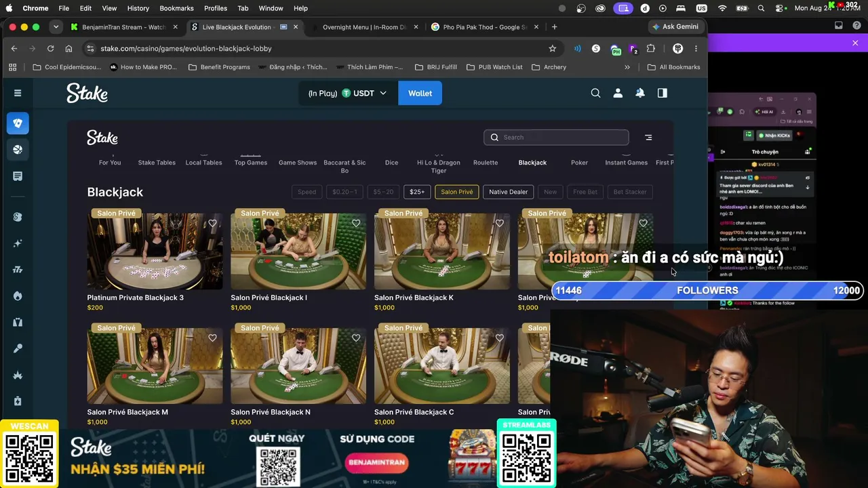This screenshot has width=868, height=488.
Task: Open the Archery bookmark folder
Action: click(x=549, y=67)
